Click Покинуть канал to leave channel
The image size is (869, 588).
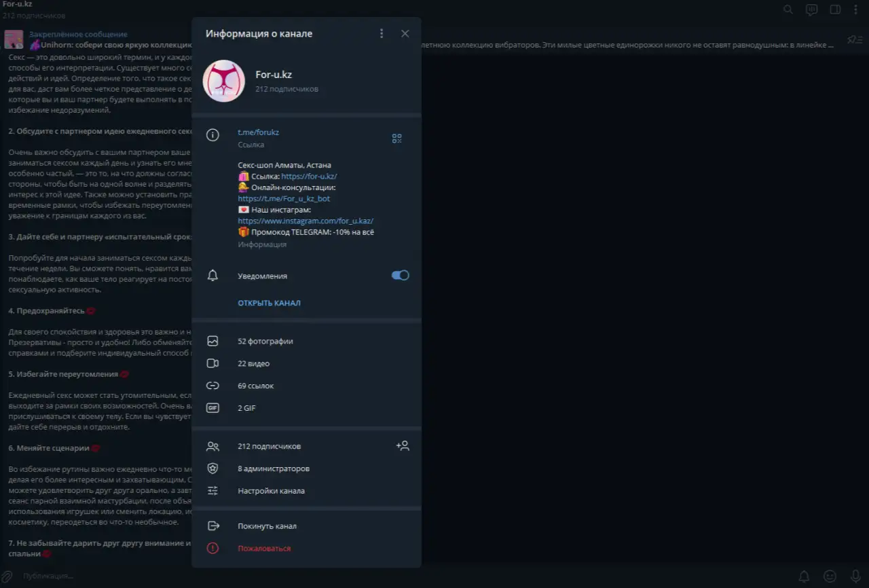click(267, 526)
